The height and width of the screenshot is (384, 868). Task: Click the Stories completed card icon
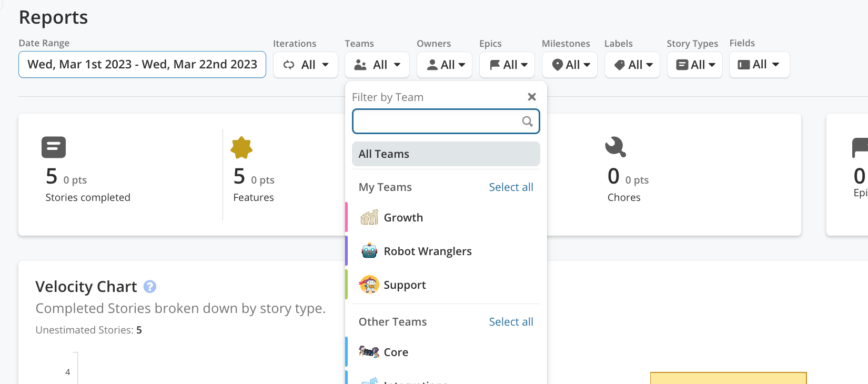click(54, 147)
